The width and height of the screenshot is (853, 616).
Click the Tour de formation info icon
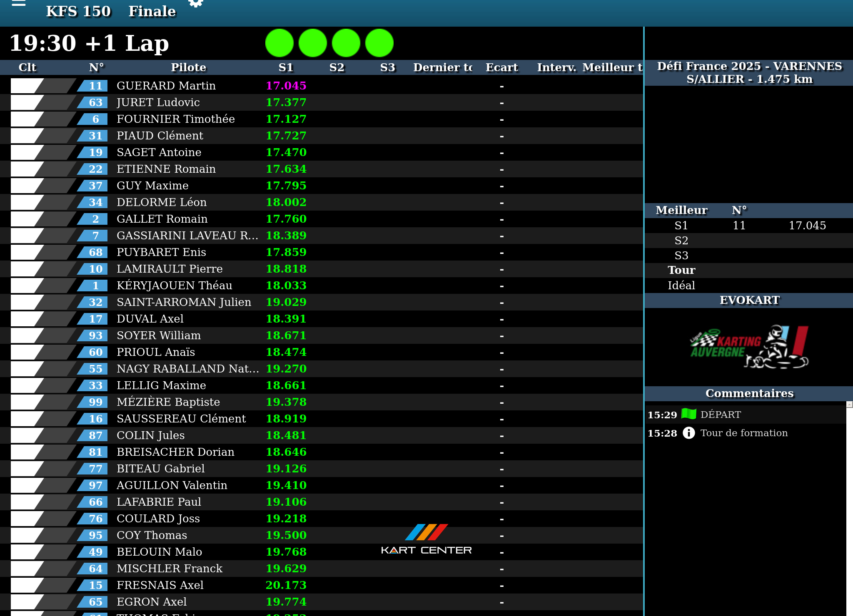[x=688, y=433]
